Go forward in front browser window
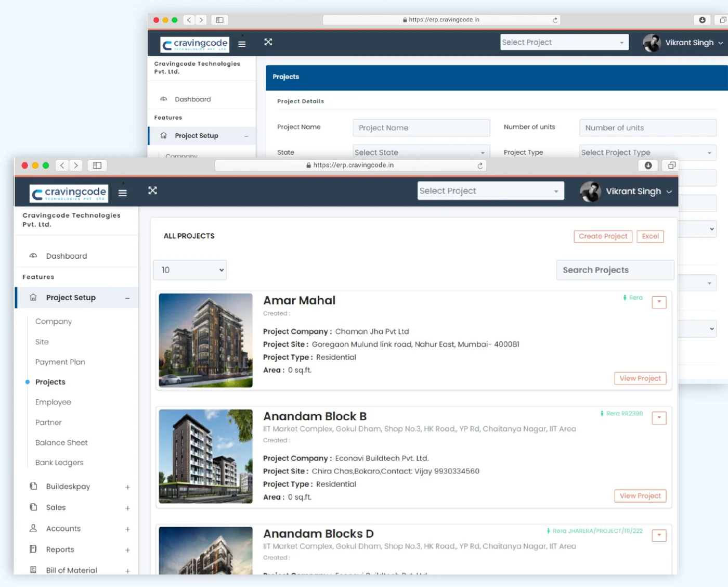 (x=76, y=165)
